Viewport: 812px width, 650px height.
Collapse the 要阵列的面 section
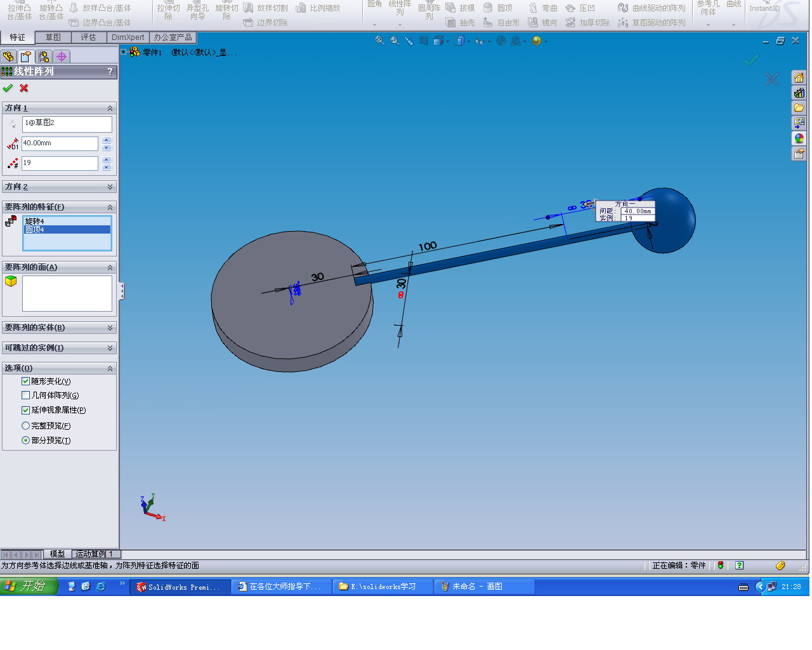[x=110, y=268]
